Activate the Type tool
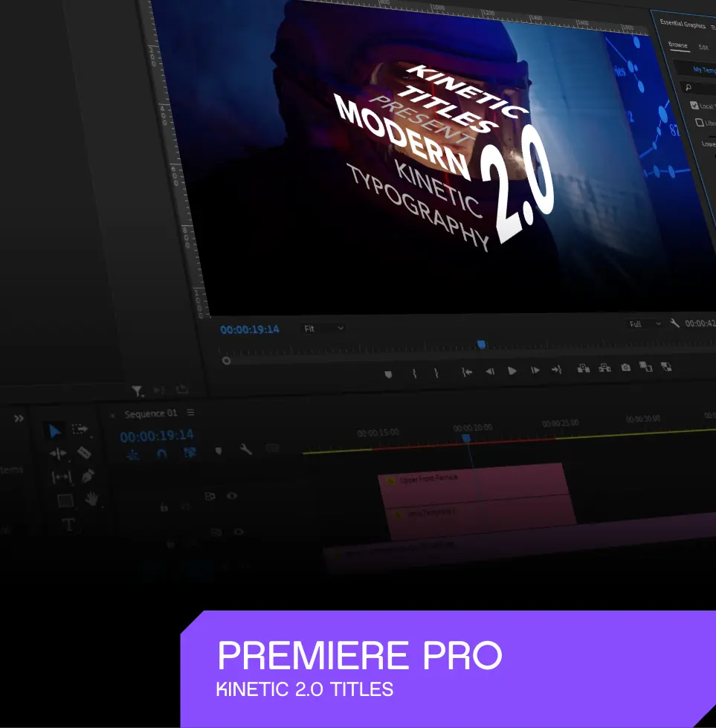716x728 pixels. (x=68, y=524)
